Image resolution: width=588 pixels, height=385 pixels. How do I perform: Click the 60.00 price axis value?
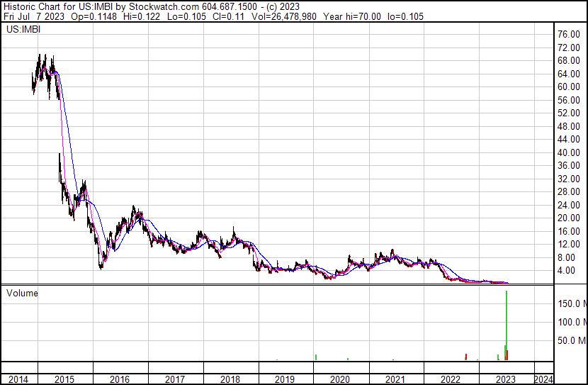[569, 87]
